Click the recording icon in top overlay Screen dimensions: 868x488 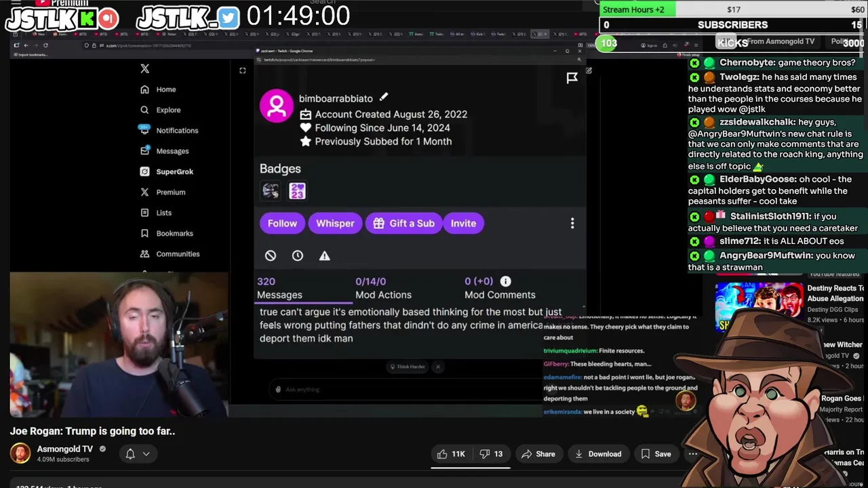(108, 18)
